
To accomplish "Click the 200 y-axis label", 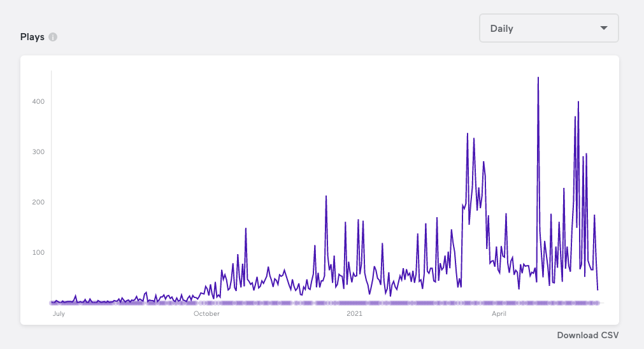I will point(38,202).
